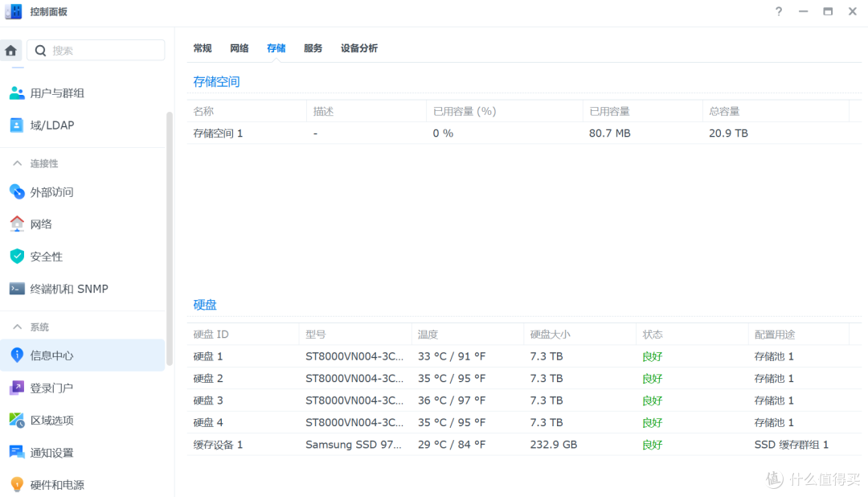Open 用户与群组 from the sidebar

56,93
